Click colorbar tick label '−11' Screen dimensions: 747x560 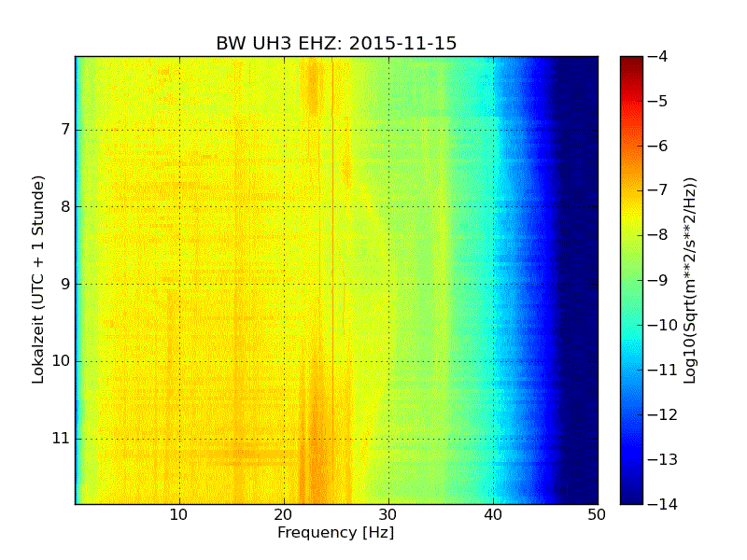pyautogui.click(x=663, y=370)
